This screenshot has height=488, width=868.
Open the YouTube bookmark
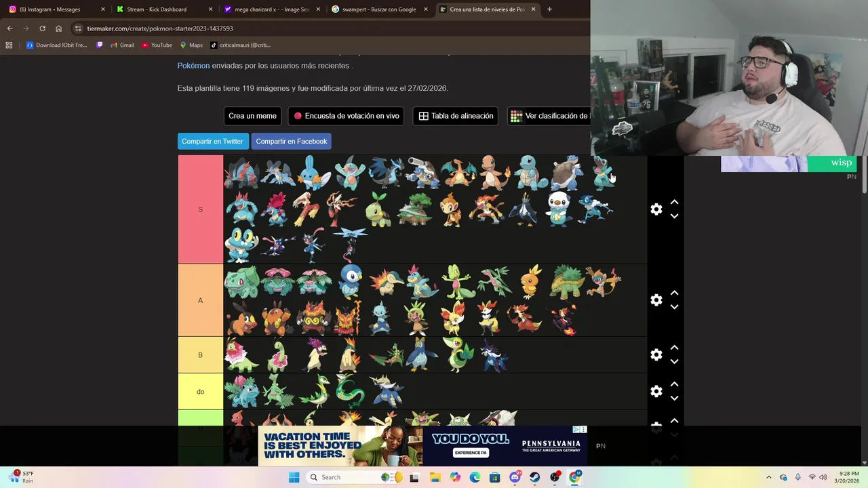coord(157,45)
